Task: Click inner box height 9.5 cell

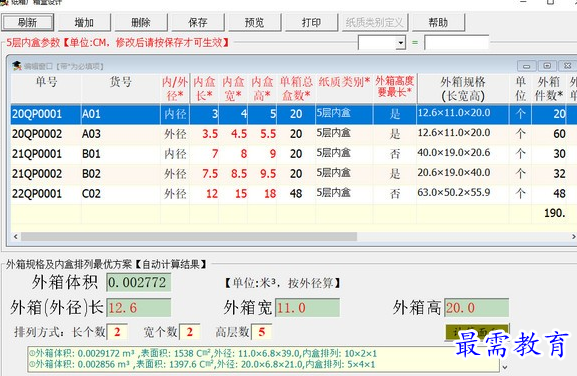Action: 262,174
